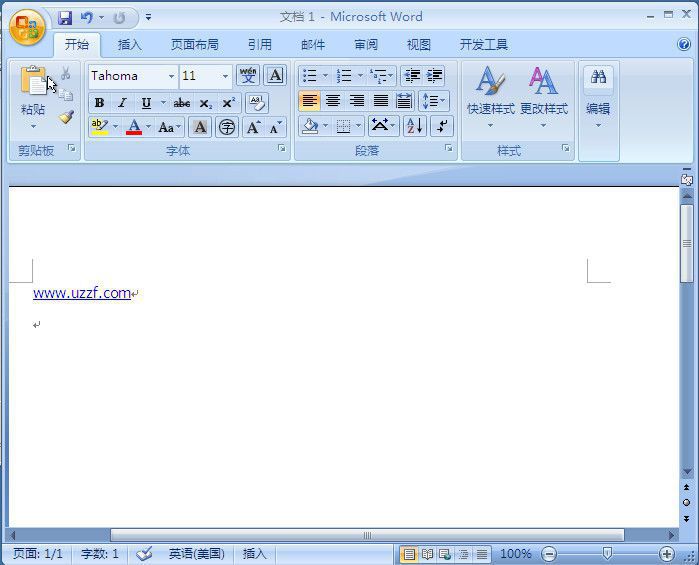Click the spelling check status icon
The image size is (699, 565).
pos(144,554)
